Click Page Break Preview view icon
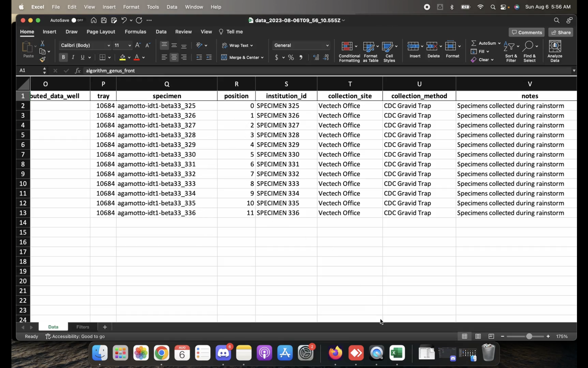This screenshot has width=588, height=368. pos(491,336)
